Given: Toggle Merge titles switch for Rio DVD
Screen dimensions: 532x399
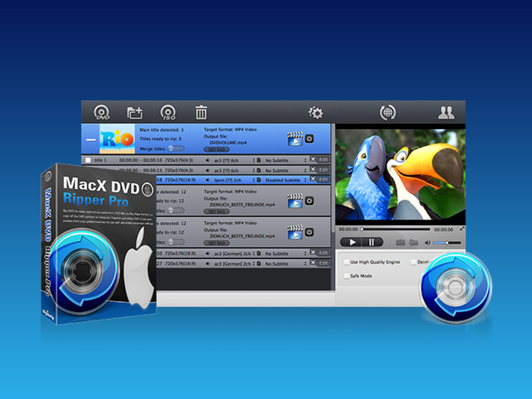Looking at the screenshot, I should 176,148.
